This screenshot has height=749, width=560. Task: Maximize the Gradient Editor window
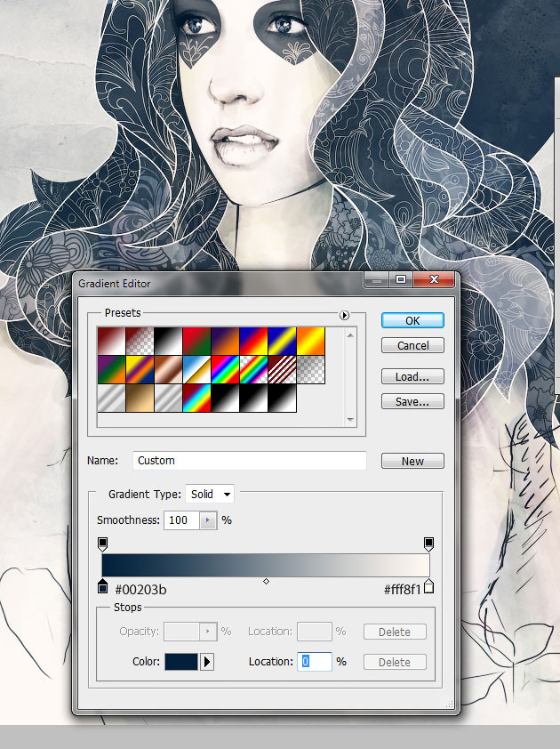pos(401,279)
